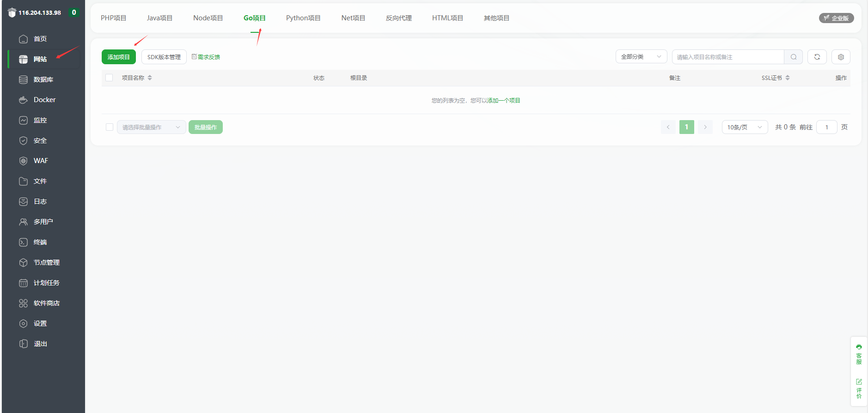Expand the 全部分类 category dropdown

[641, 57]
